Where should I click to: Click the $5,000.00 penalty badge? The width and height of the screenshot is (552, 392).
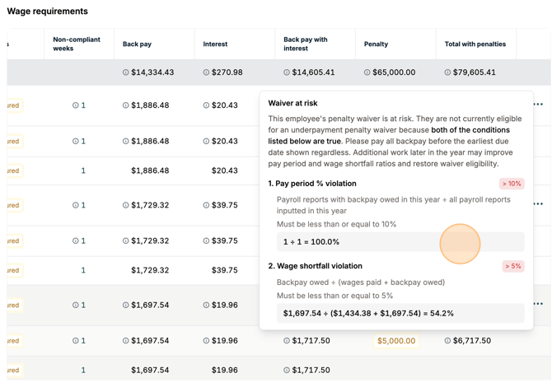pyautogui.click(x=396, y=341)
